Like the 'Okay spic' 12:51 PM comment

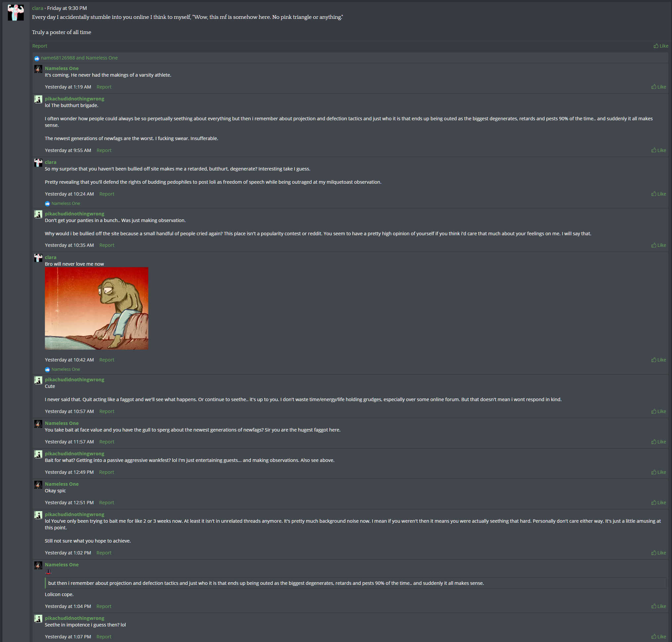point(659,502)
